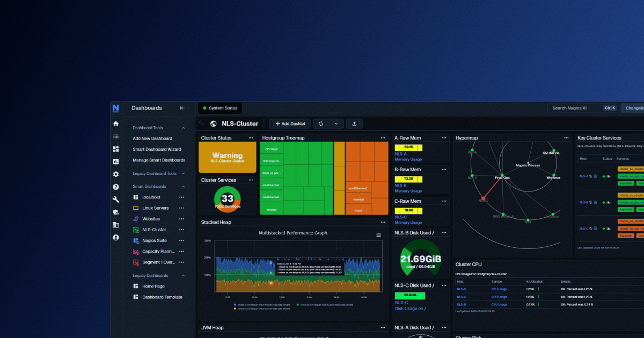
Task: Focus the Search Nagios XI field
Action: tap(583, 108)
